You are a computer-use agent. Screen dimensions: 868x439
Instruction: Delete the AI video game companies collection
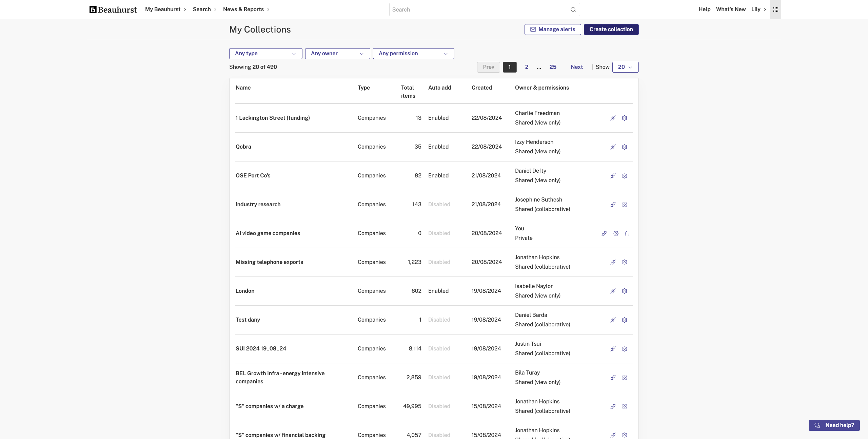[627, 233]
